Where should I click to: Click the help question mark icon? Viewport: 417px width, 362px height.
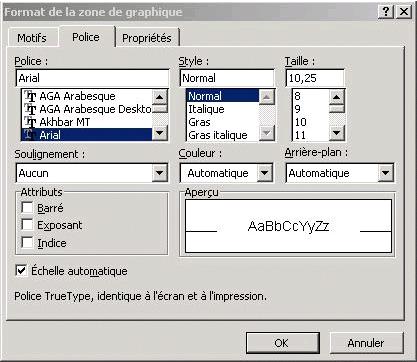click(x=386, y=12)
